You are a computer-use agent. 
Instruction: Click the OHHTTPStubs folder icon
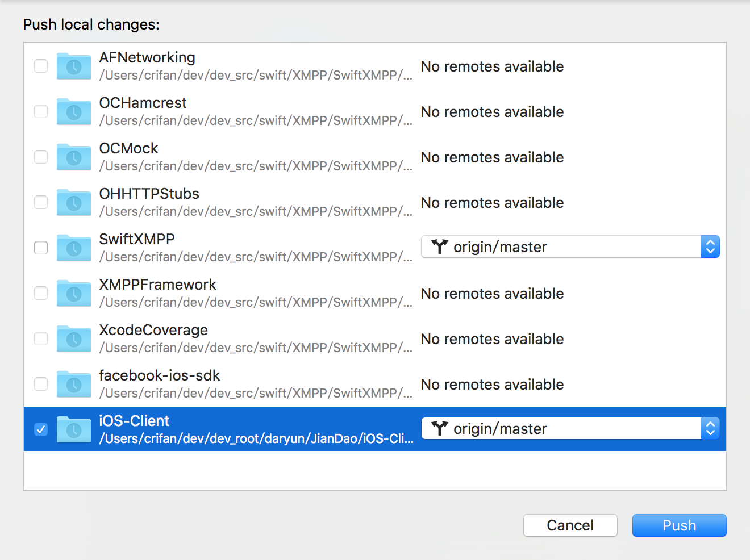(x=74, y=203)
